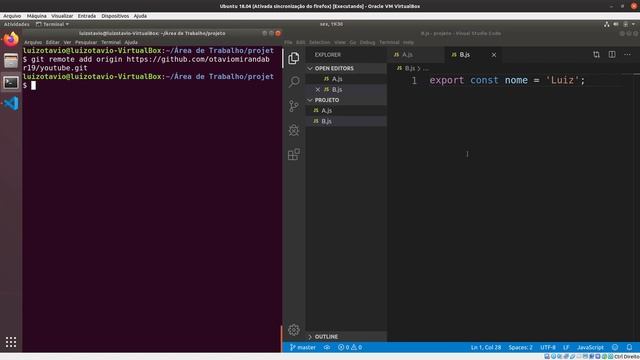Select Terminal in the Ubuntu dock
Screen dimensions: 640x360
pyautogui.click(x=11, y=82)
